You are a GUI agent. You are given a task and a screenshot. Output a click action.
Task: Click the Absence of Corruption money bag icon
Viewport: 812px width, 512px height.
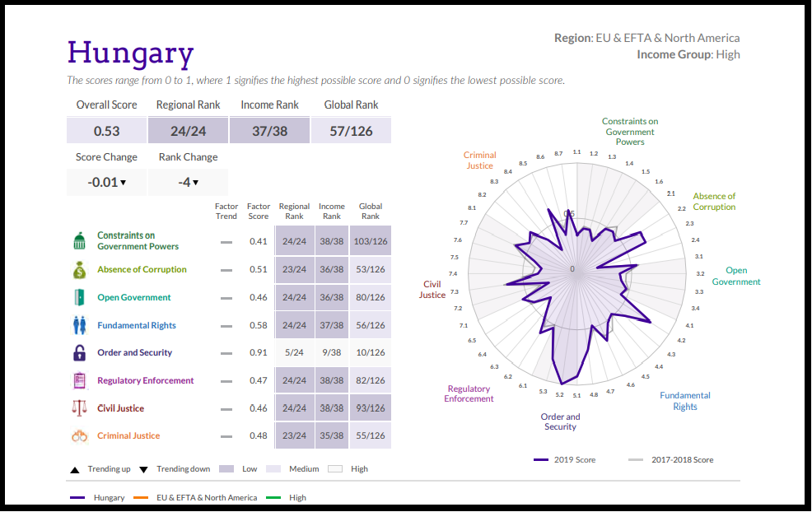[79, 269]
